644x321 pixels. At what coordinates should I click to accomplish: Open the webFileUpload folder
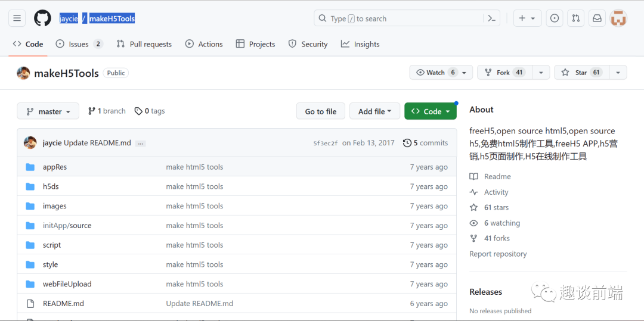click(67, 284)
